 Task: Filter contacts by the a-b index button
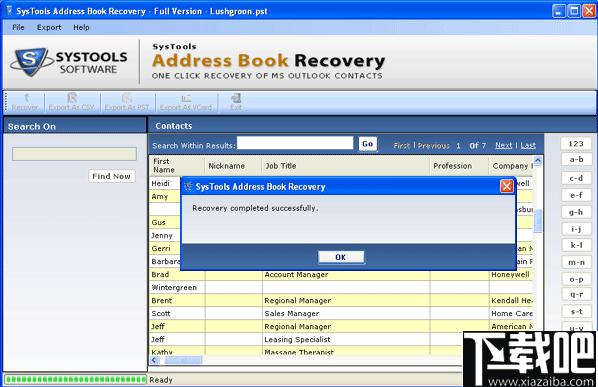pyautogui.click(x=576, y=159)
